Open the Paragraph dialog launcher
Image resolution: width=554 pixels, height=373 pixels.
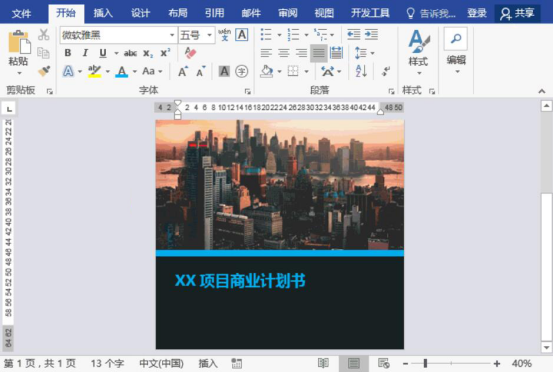391,91
